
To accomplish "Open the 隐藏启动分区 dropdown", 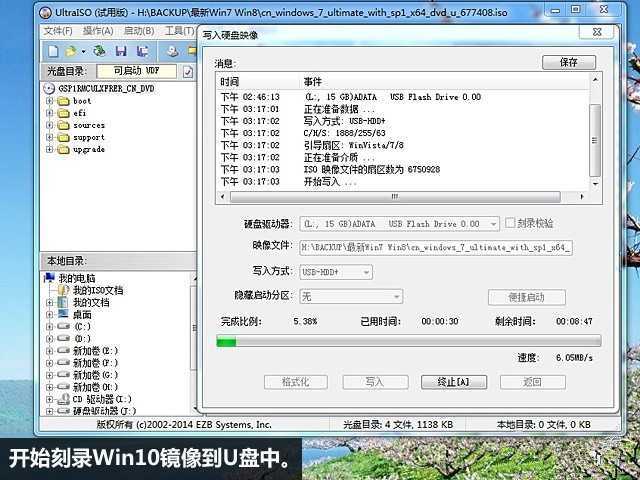I will click(x=396, y=297).
